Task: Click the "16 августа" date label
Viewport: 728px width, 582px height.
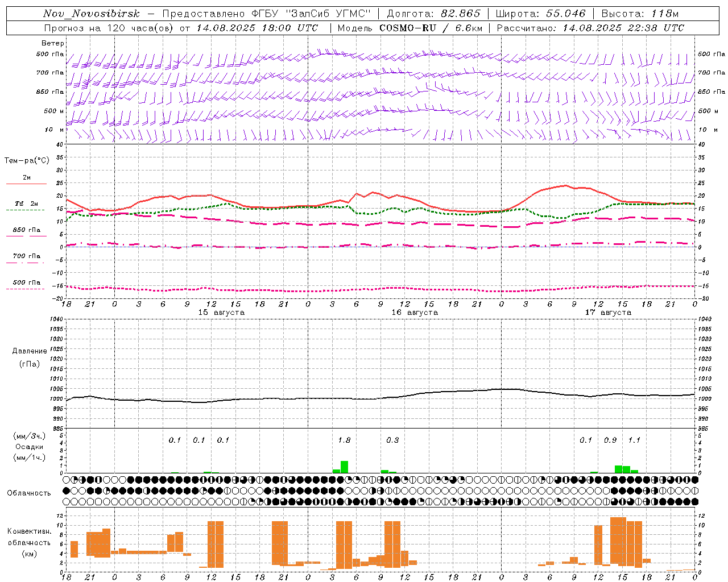Action: tap(415, 313)
